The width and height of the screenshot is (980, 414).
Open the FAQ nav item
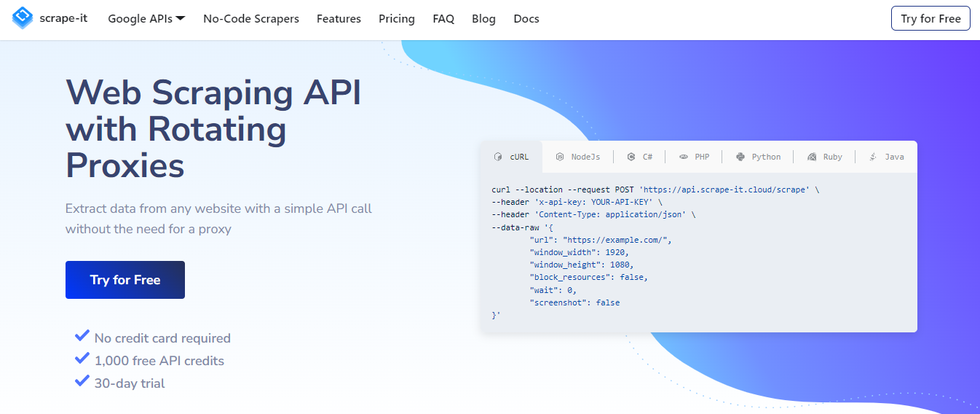click(443, 19)
